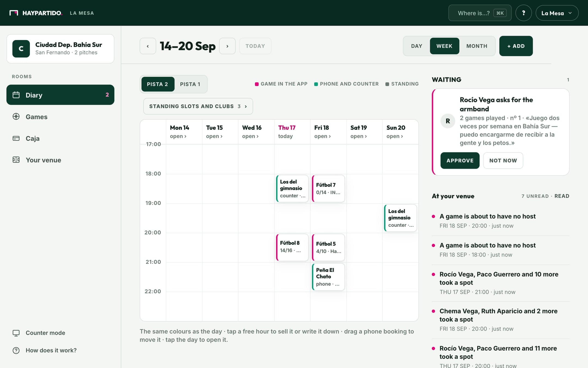
Task: Open the Fútbol 8 booking on Thursday
Action: tap(292, 248)
